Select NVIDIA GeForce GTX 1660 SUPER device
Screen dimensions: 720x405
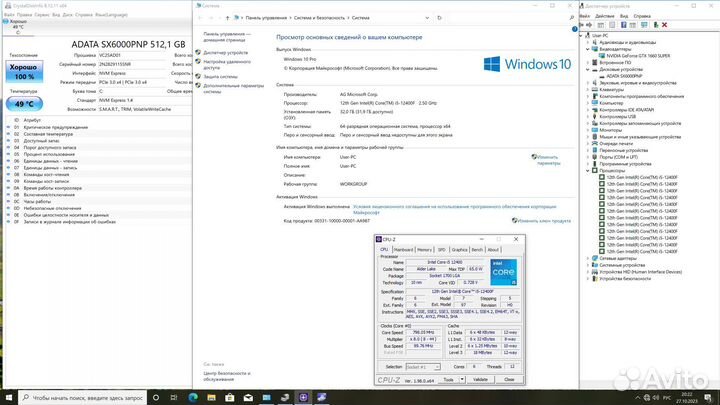638,56
